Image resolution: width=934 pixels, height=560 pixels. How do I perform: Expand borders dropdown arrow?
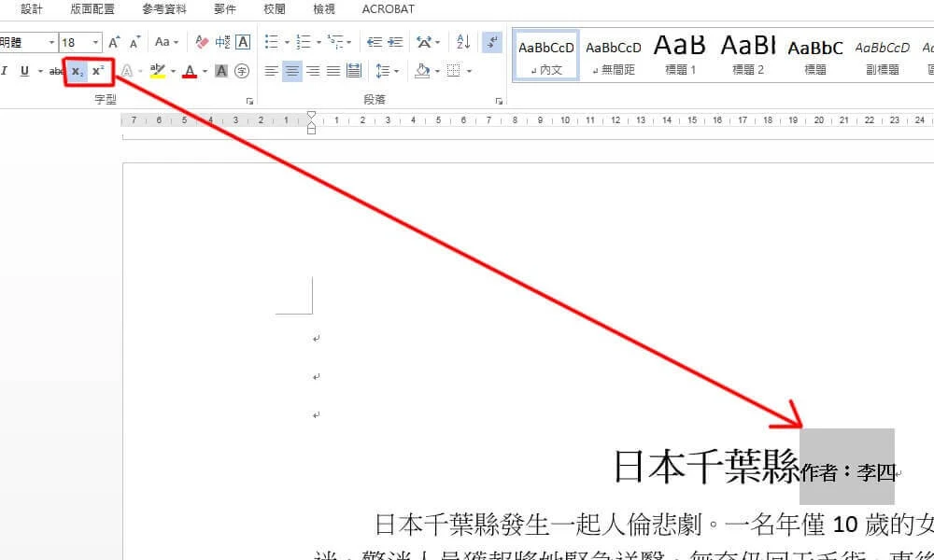[x=470, y=72]
